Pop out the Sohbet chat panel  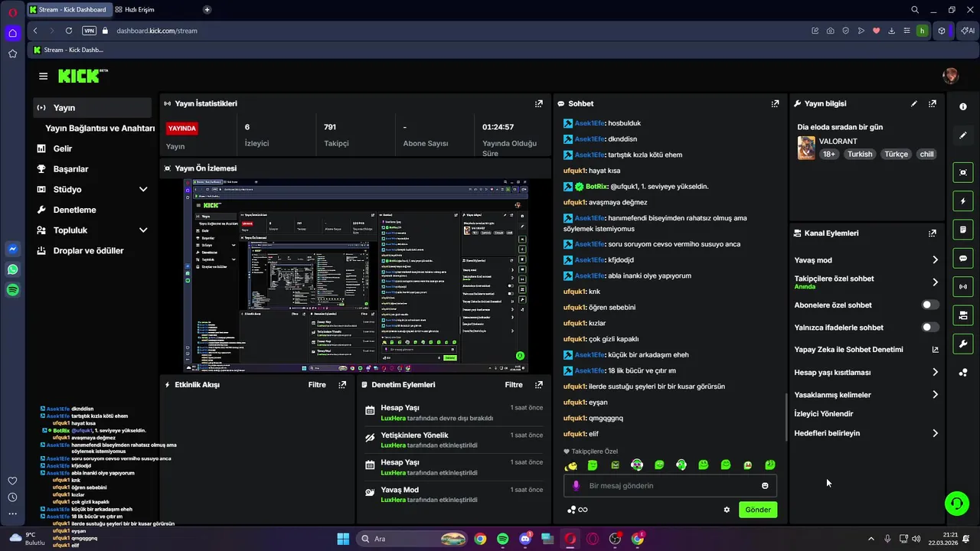point(775,103)
